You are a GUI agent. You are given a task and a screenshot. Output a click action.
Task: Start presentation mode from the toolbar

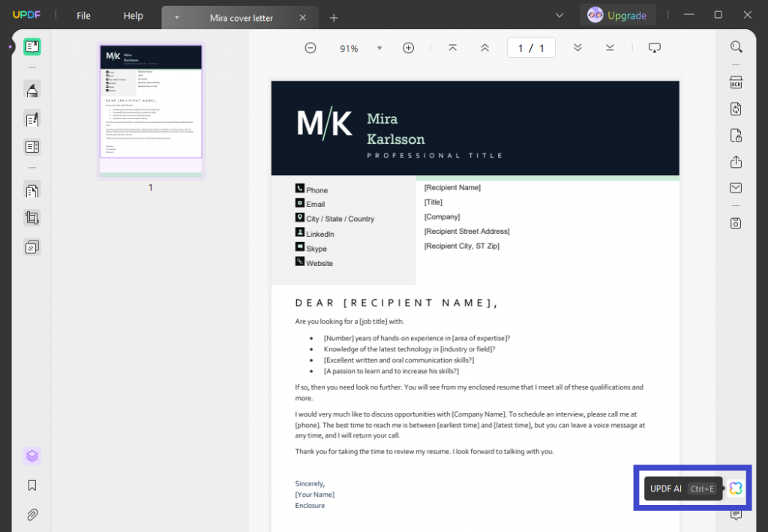[654, 47]
